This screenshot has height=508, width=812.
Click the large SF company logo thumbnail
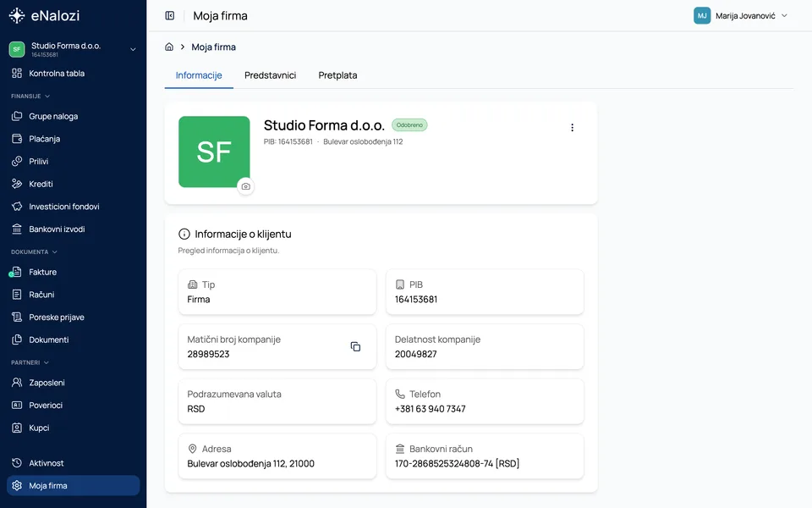pyautogui.click(x=214, y=152)
